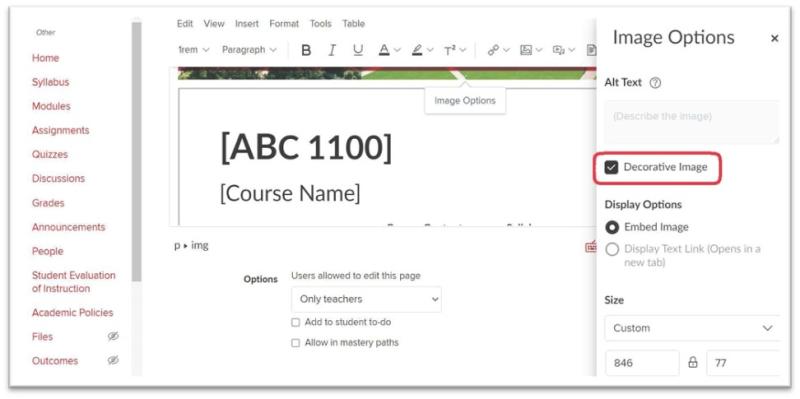Viewport: 800px width, 399px height.
Task: Toggle bold formatting in the editor toolbar
Action: pyautogui.click(x=306, y=50)
